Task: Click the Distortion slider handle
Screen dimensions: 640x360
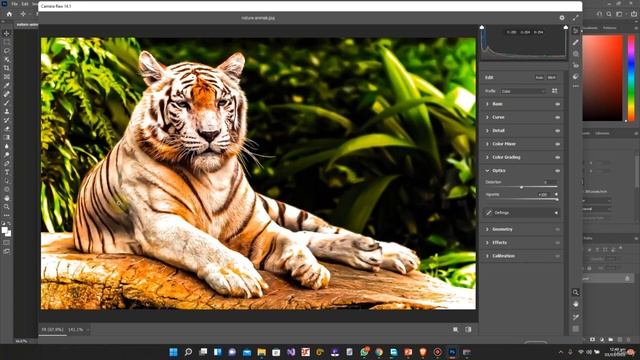Action: click(x=521, y=187)
